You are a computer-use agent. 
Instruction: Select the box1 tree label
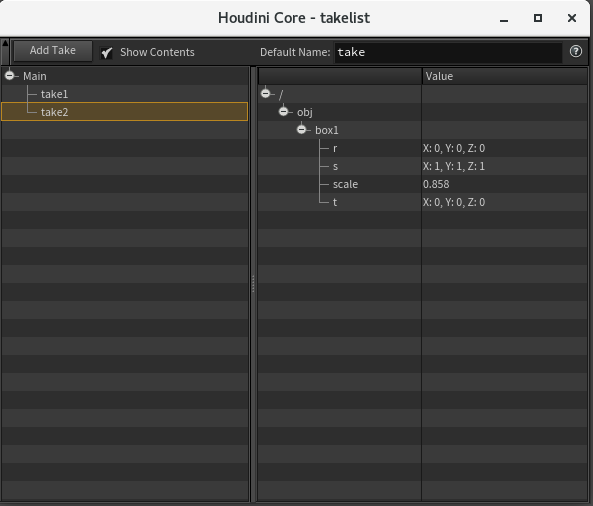327,130
